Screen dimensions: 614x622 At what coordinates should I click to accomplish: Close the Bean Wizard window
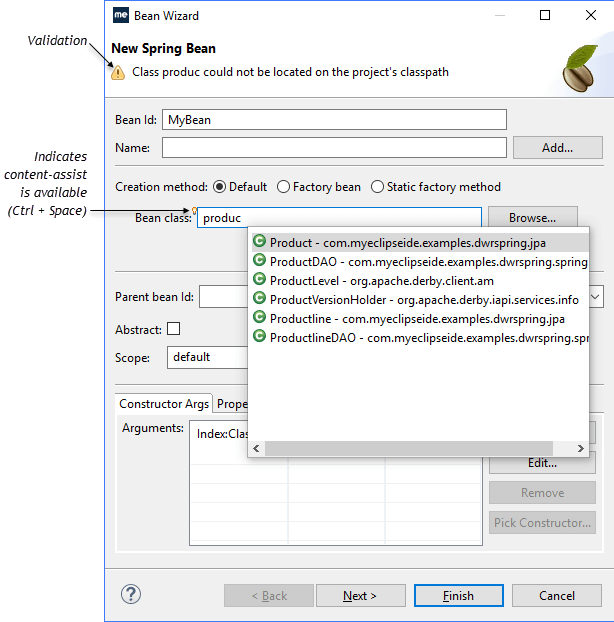click(x=591, y=15)
